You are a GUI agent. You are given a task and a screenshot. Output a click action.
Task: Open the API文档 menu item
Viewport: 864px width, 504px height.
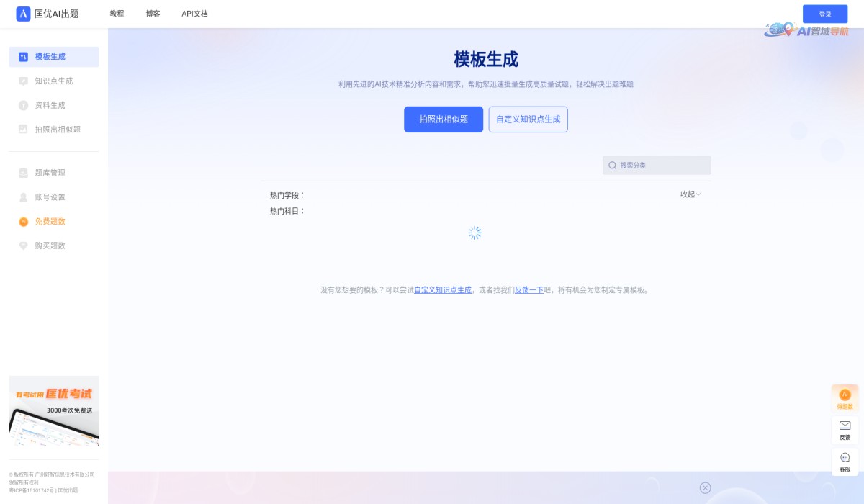[194, 14]
